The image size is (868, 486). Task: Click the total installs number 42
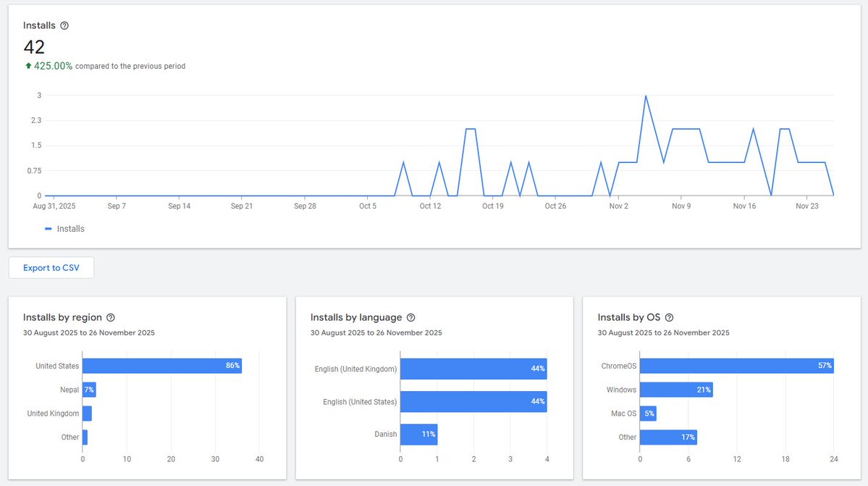(34, 47)
